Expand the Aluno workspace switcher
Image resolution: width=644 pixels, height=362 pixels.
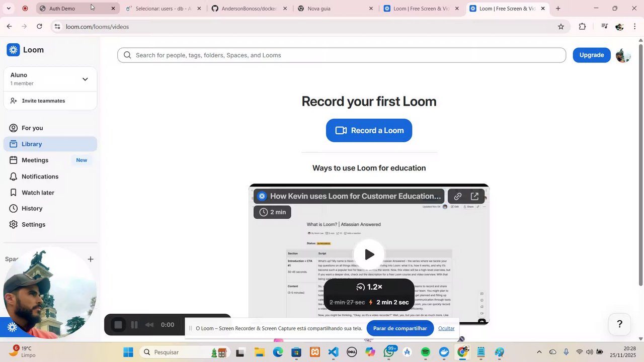(85, 79)
